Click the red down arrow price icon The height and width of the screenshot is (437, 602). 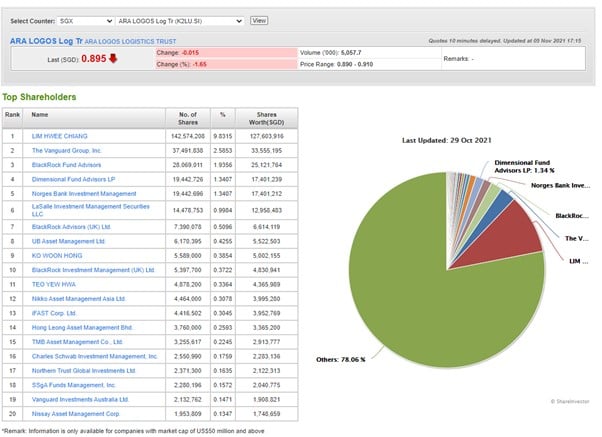(113, 58)
